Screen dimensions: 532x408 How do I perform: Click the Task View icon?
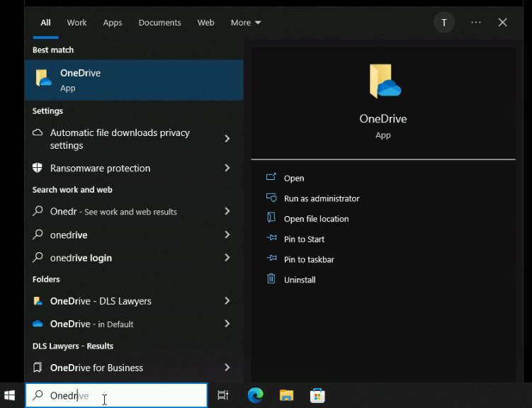(x=223, y=395)
